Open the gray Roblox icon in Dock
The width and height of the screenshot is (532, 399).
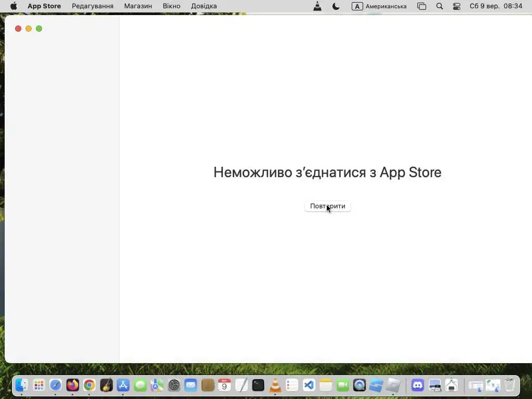coord(393,385)
